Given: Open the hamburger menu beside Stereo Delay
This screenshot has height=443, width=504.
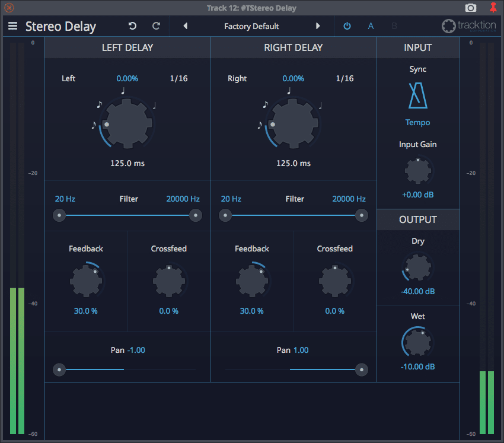Looking at the screenshot, I should click(12, 26).
